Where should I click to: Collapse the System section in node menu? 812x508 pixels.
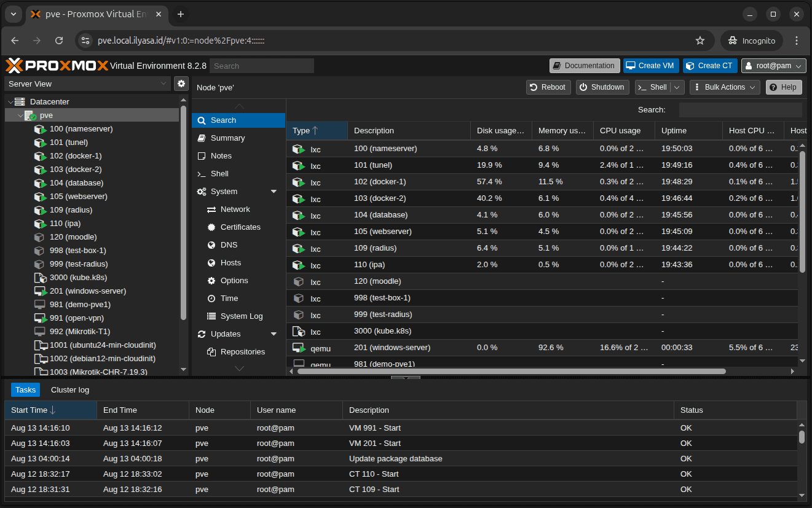274,192
